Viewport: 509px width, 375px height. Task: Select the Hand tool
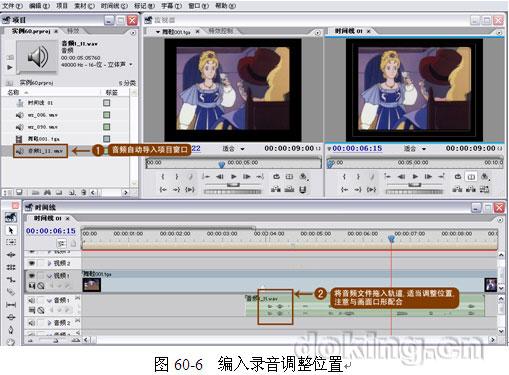pos(11,341)
